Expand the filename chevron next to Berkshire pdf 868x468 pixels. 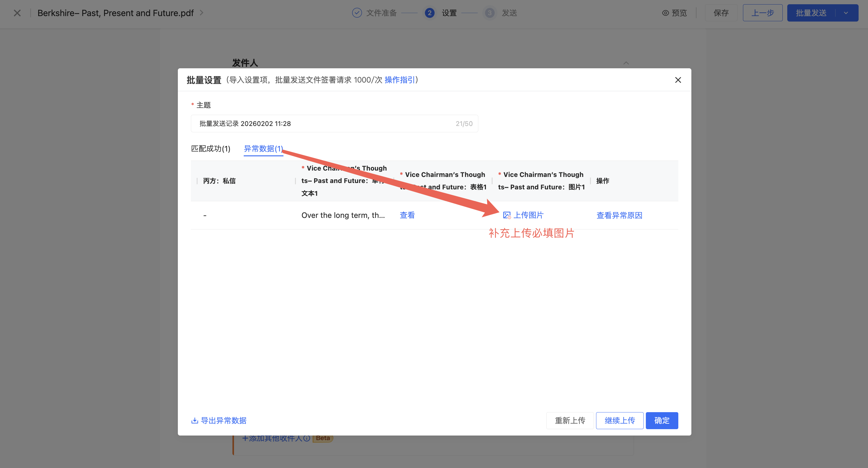202,13
